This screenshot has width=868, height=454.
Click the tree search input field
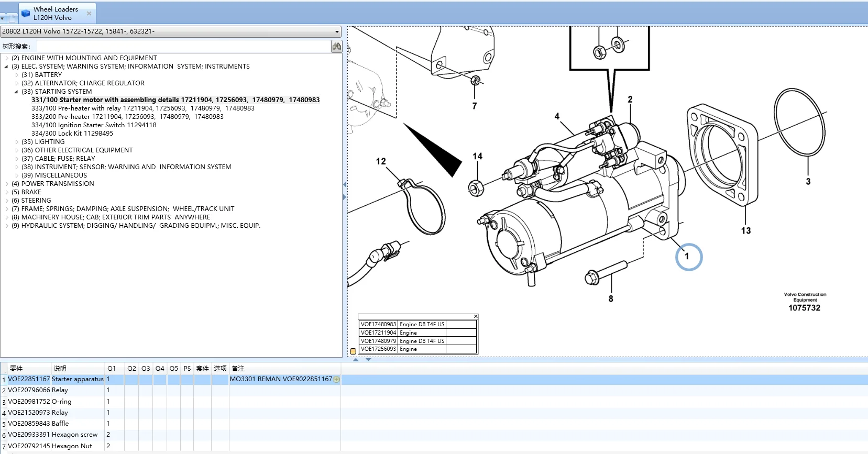pyautogui.click(x=182, y=47)
